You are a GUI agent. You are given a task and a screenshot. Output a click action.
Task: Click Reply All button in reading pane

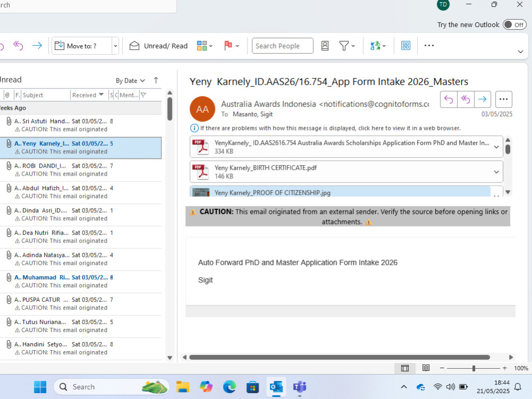(465, 99)
